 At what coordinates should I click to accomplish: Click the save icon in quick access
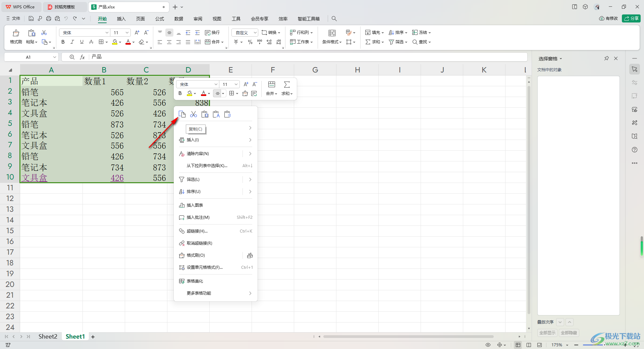click(x=31, y=18)
